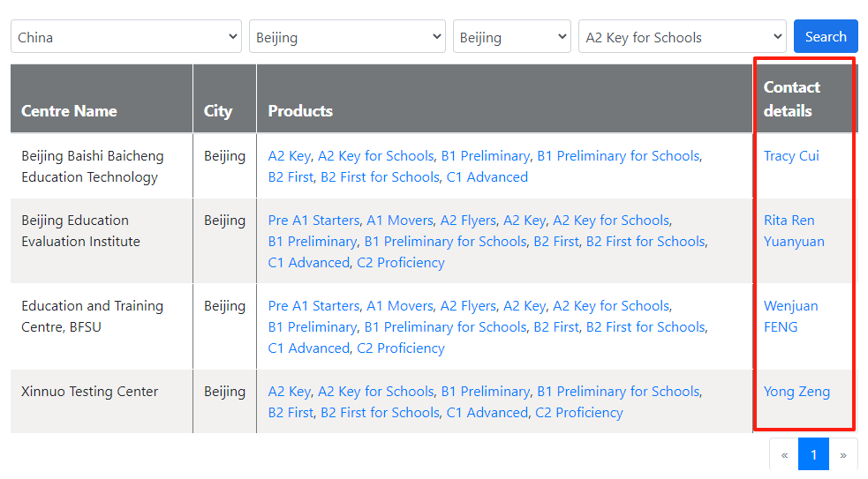
Task: Click B1 Preliminary link in Baishi Baicheng row
Action: coord(486,156)
